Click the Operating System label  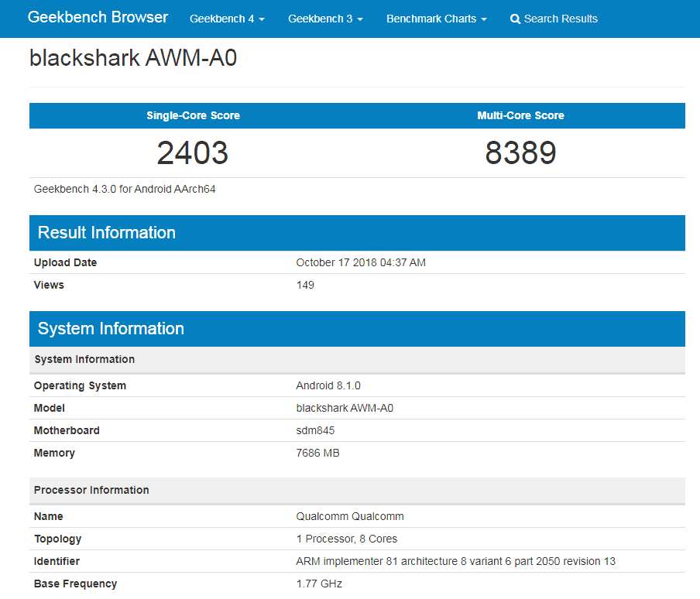[x=80, y=386]
